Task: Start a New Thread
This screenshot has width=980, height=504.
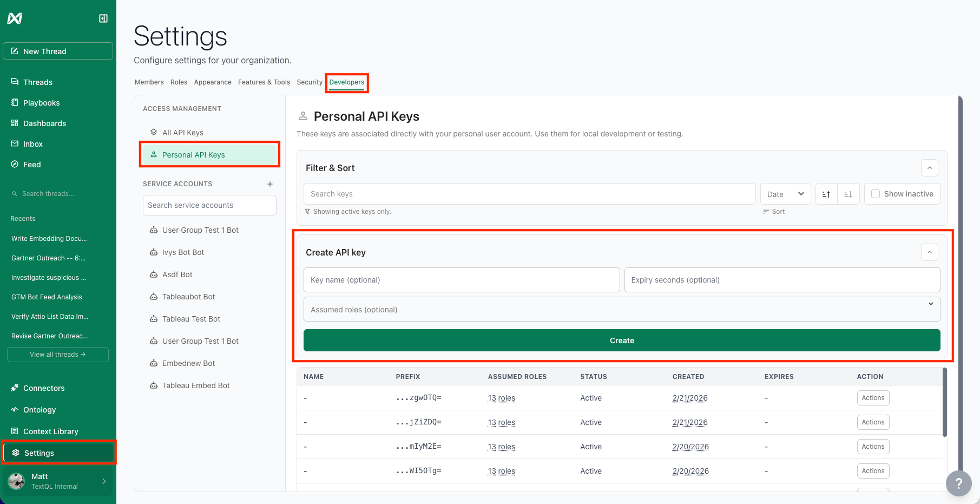Action: 58,51
